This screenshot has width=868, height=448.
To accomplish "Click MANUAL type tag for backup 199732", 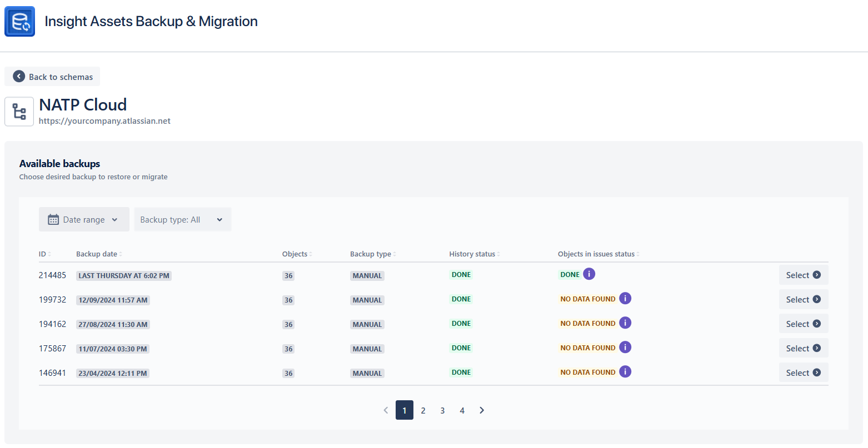I will coord(367,300).
